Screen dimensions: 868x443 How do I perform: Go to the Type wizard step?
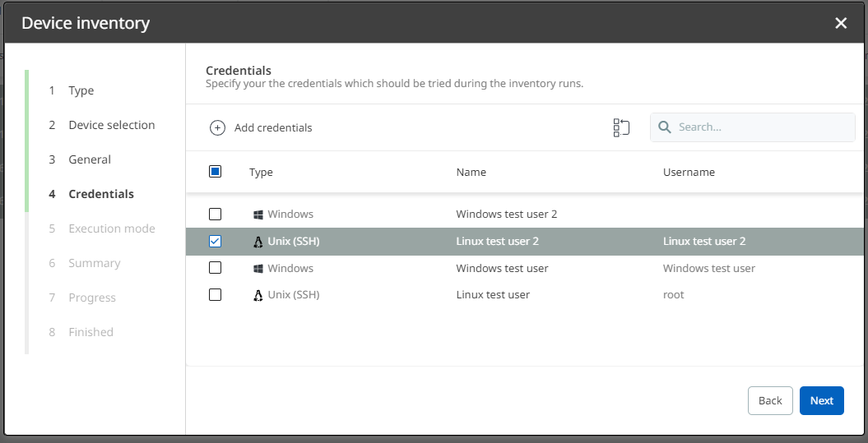click(x=81, y=90)
